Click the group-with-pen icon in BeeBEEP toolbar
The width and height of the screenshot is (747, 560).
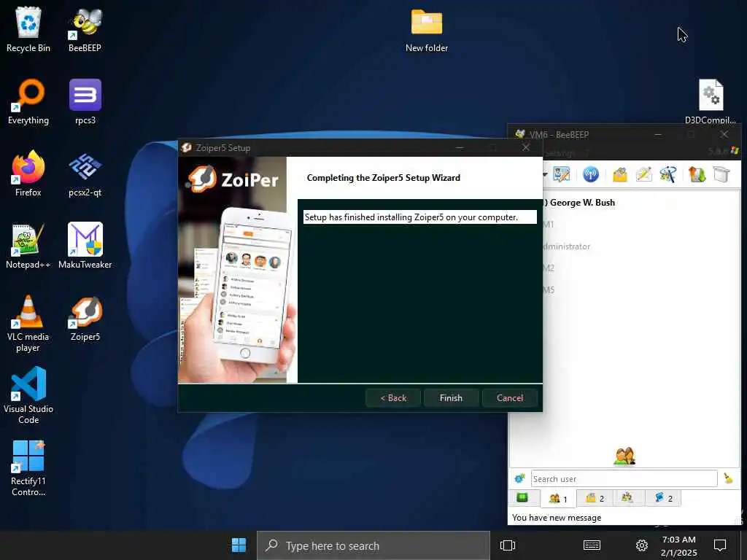coord(668,174)
